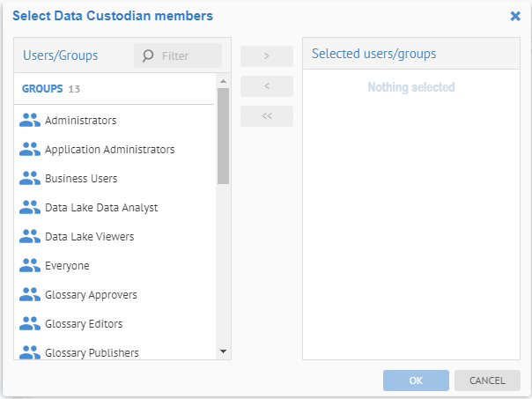532x399 pixels.
Task: Close the Select Data Custodian members dialog
Action: click(515, 16)
